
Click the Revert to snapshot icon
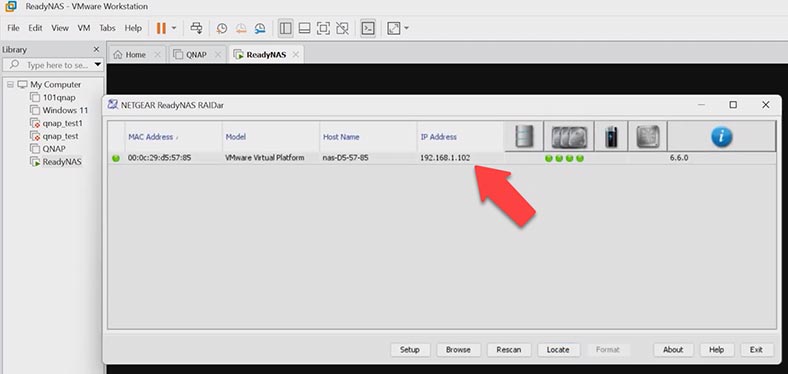(241, 28)
